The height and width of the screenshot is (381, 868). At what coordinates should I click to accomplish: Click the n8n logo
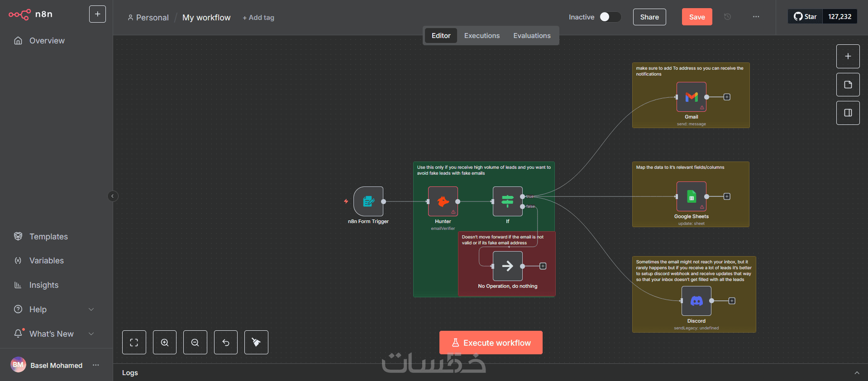point(31,14)
